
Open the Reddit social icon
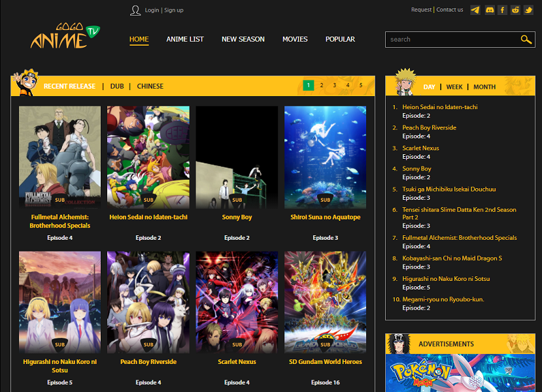(x=515, y=10)
